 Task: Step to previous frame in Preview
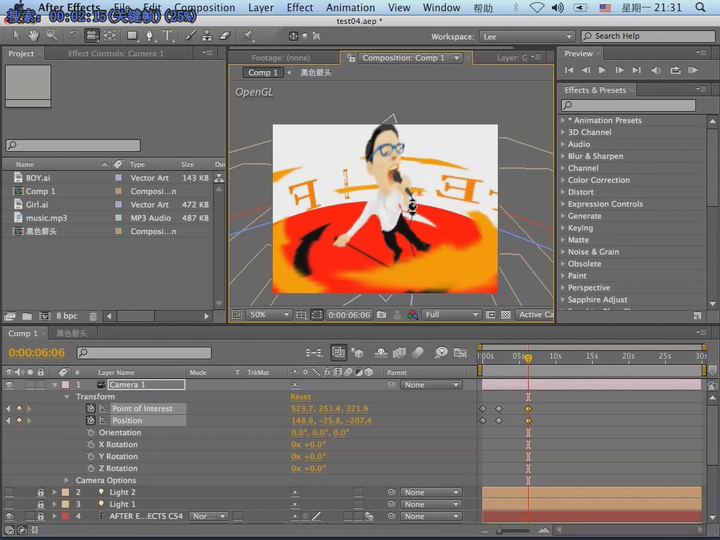[586, 70]
